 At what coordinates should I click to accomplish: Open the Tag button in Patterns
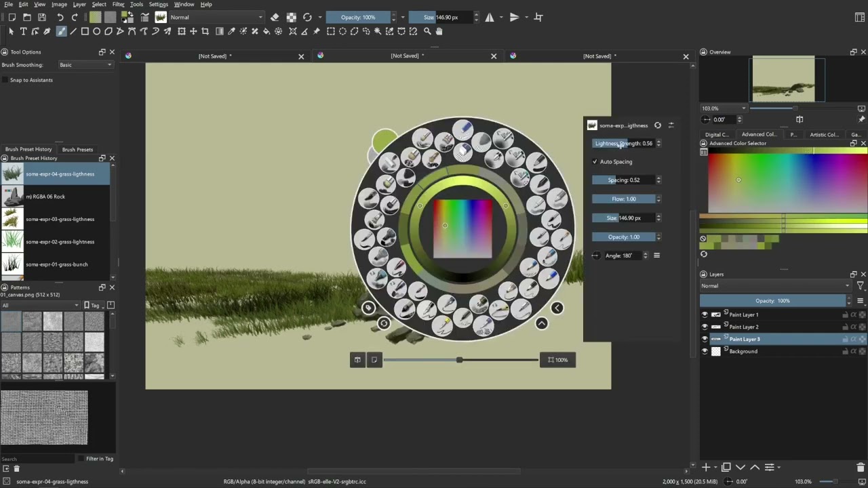[95, 305]
